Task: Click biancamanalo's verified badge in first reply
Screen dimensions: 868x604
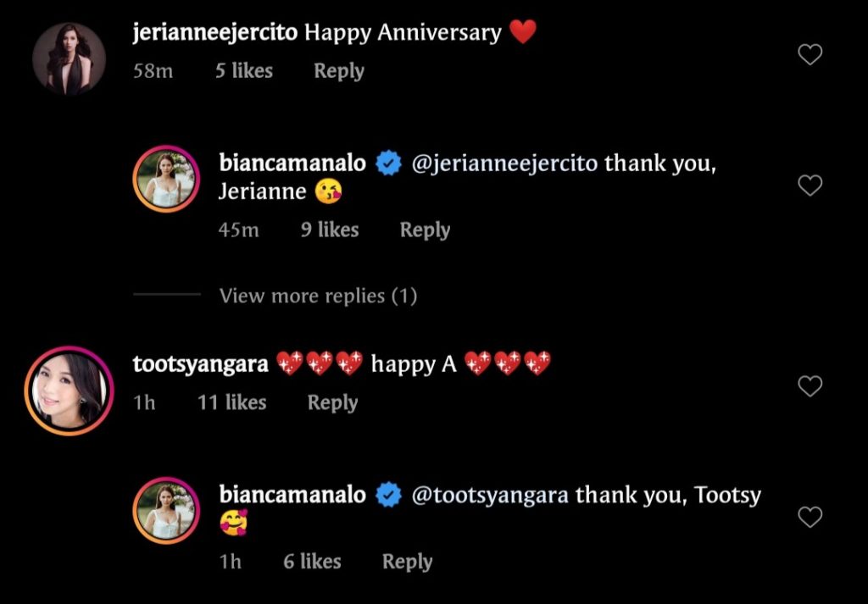Action: (x=388, y=163)
